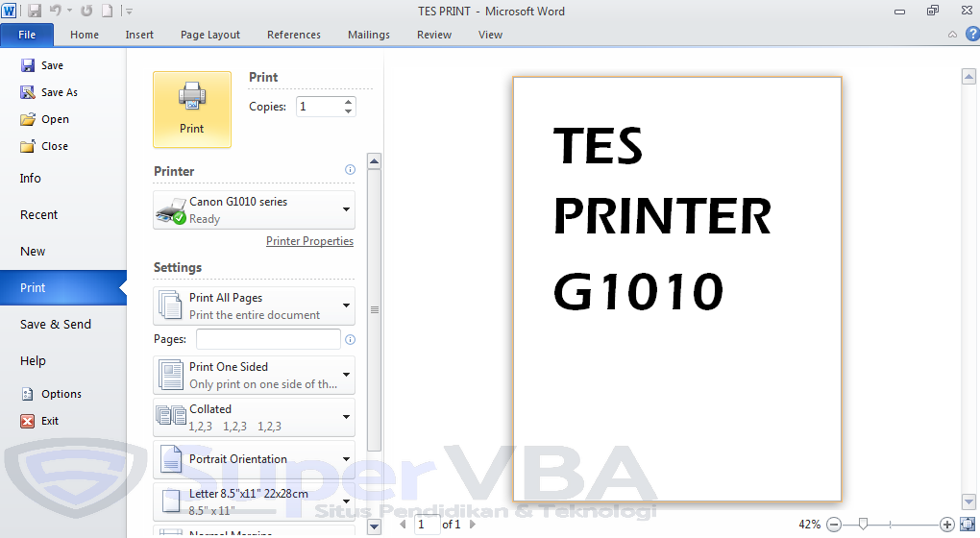
Task: Open the Print All Pages dropdown
Action: [x=254, y=306]
